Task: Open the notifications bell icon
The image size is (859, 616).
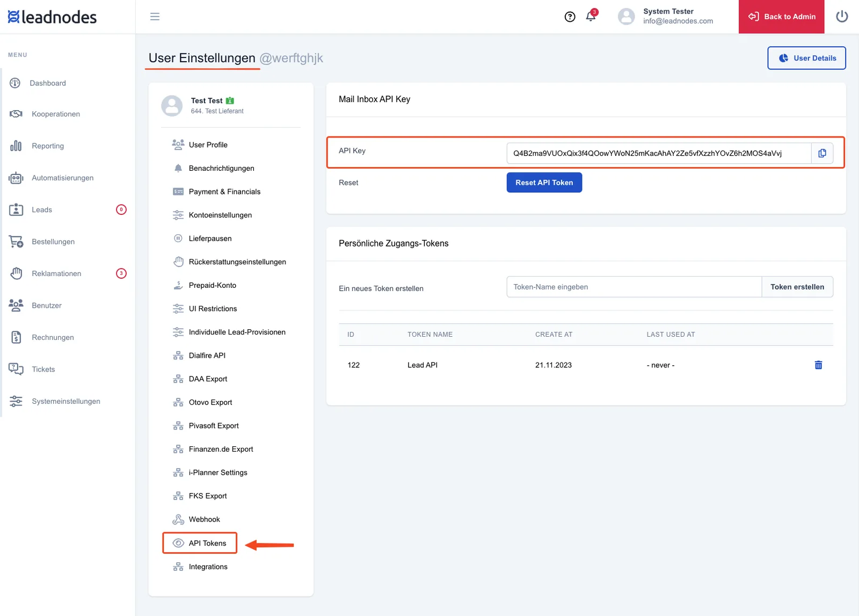Action: [x=591, y=16]
